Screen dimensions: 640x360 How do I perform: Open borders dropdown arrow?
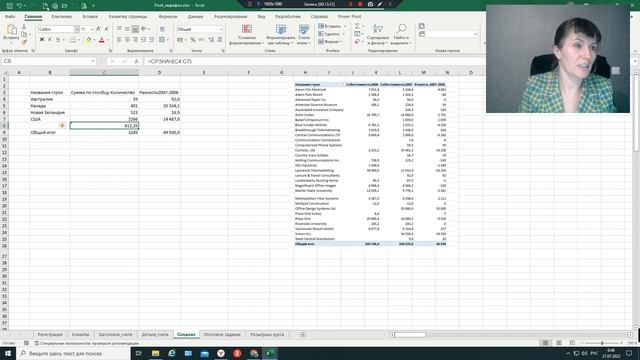[79, 40]
